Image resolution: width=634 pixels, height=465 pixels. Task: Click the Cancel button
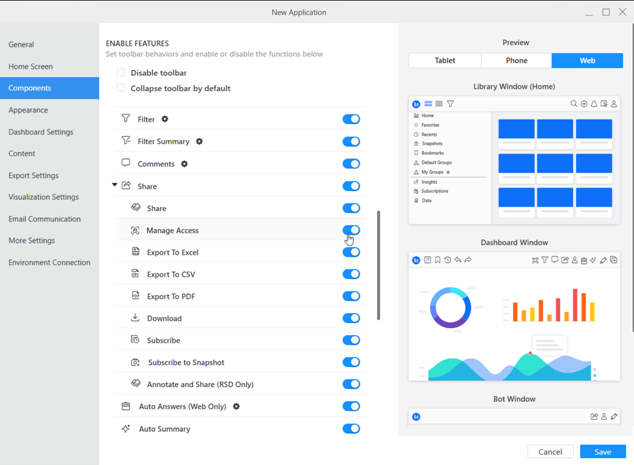550,452
